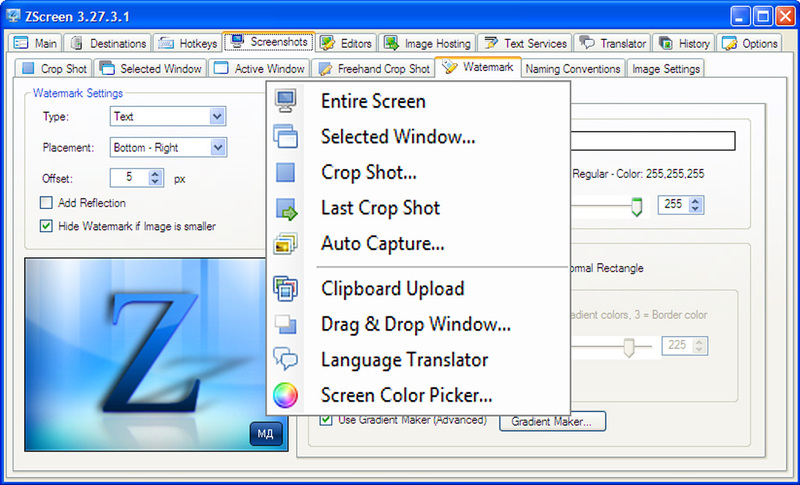Increase the 255 spinner value
This screenshot has height=485, width=800.
coord(695,200)
